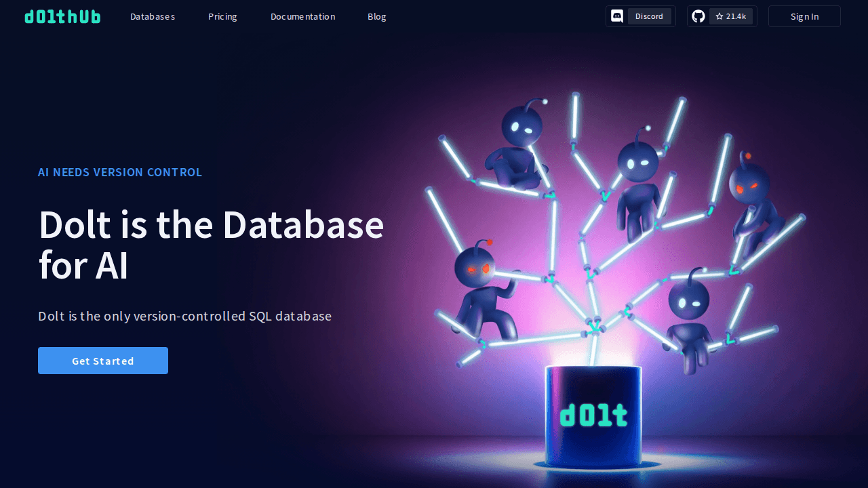
Task: Click the Discord logo icon
Action: [x=617, y=16]
